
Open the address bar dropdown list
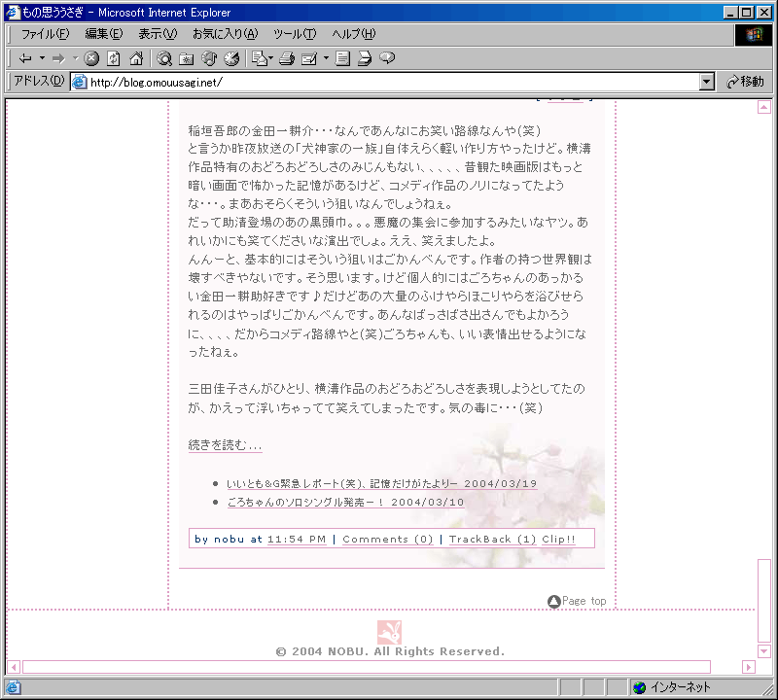point(707,82)
